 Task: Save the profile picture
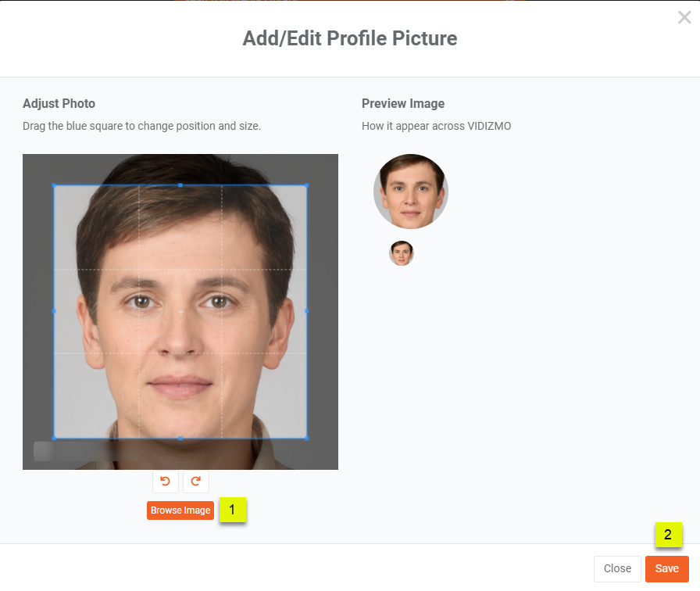[666, 568]
